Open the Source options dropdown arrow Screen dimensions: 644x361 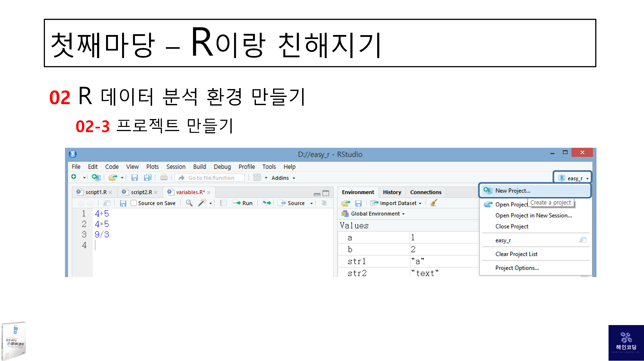click(311, 203)
